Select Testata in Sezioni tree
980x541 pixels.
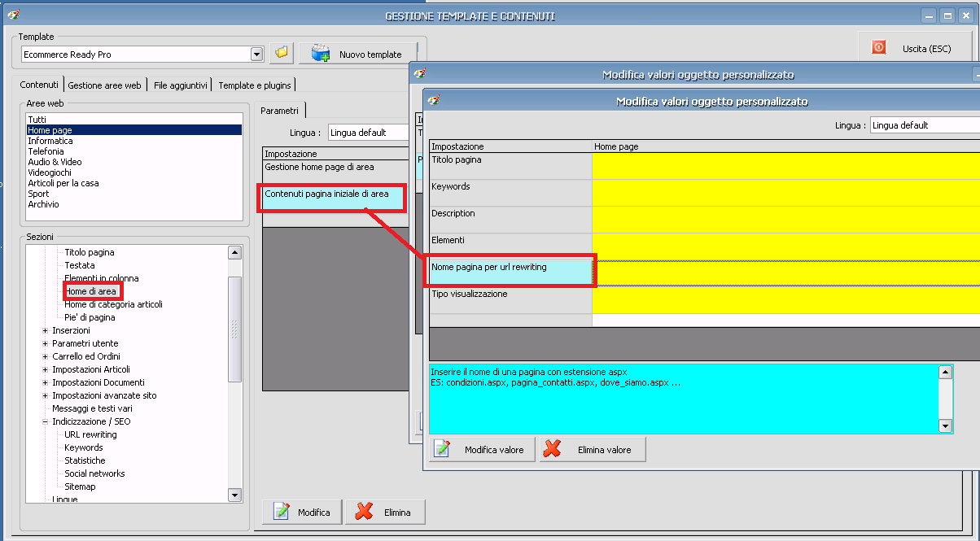(x=80, y=265)
